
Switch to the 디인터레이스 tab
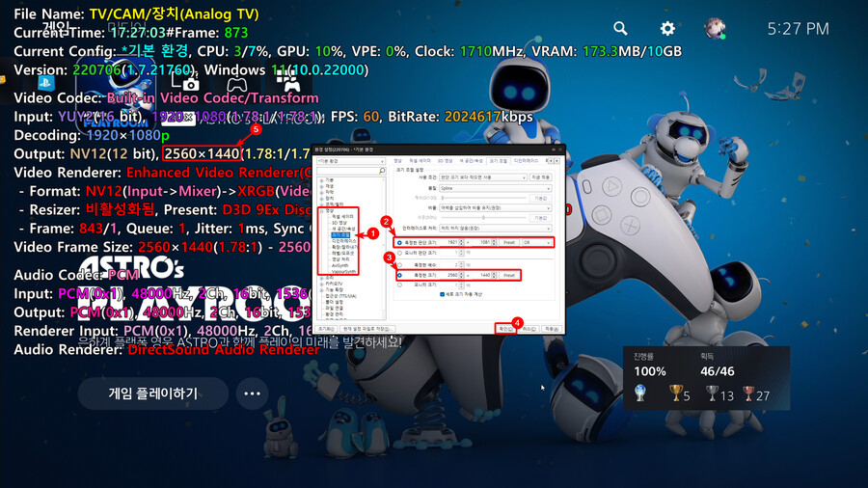(526, 160)
